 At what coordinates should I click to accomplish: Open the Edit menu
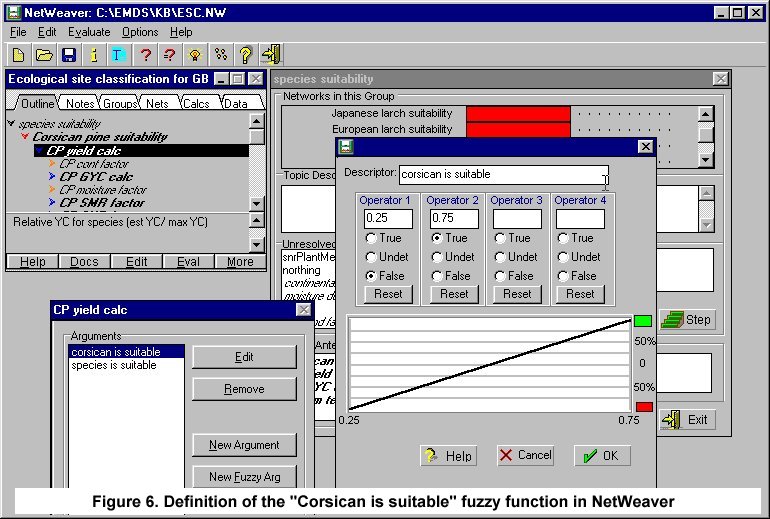pos(47,32)
